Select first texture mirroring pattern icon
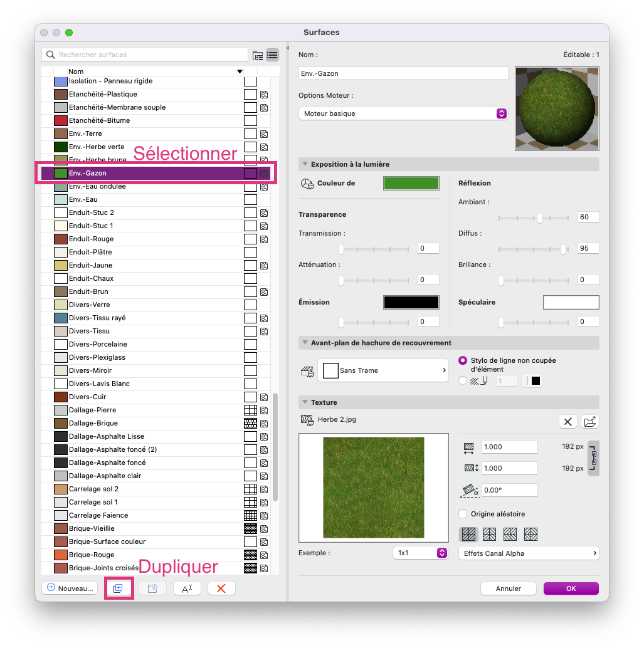This screenshot has width=644, height=648. pyautogui.click(x=468, y=535)
